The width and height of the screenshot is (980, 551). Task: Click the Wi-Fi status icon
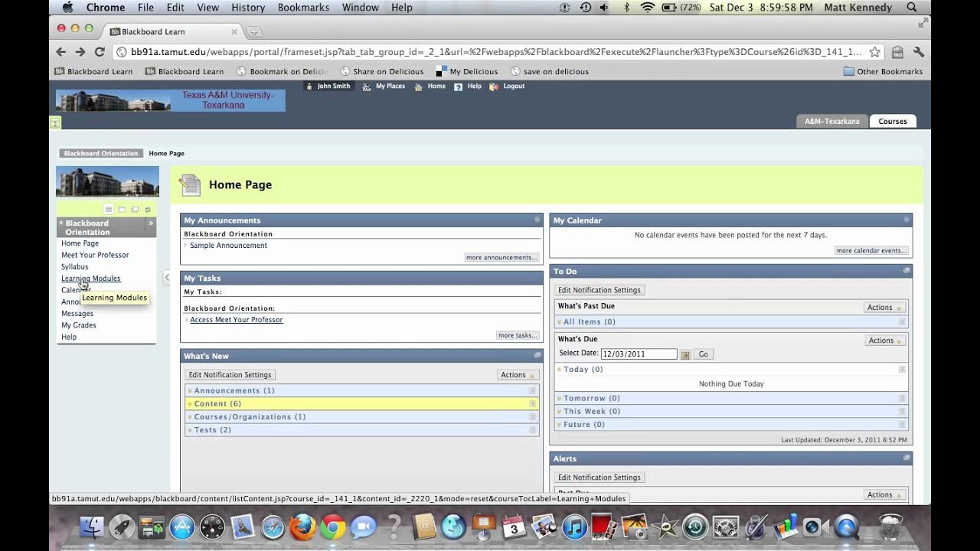pyautogui.click(x=648, y=8)
